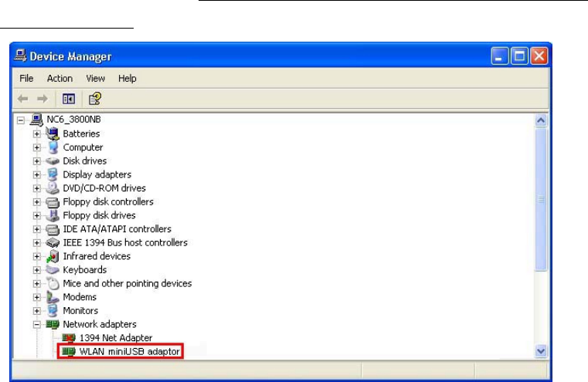Image resolution: width=588 pixels, height=382 pixels.
Task: Select the "Modems" label
Action: [x=80, y=297]
